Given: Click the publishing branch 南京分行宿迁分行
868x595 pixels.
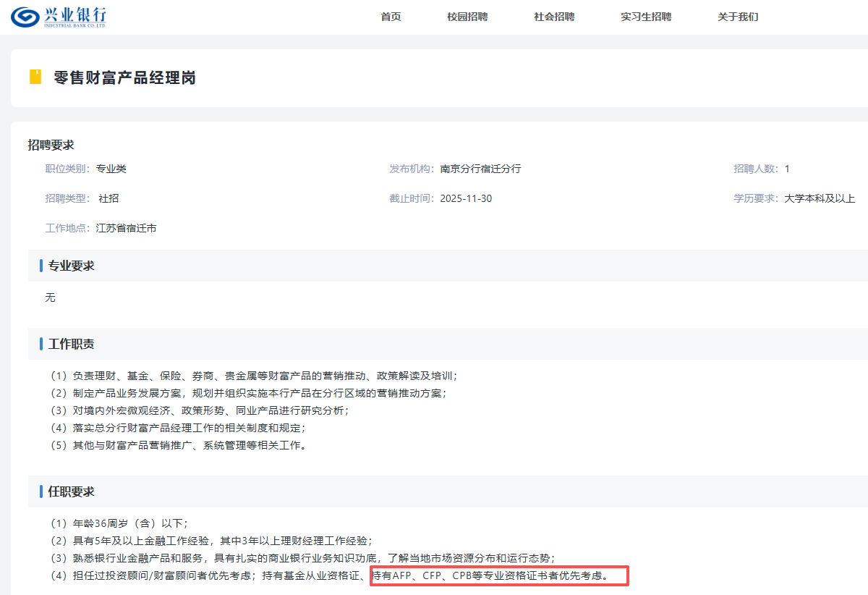Looking at the screenshot, I should point(480,169).
